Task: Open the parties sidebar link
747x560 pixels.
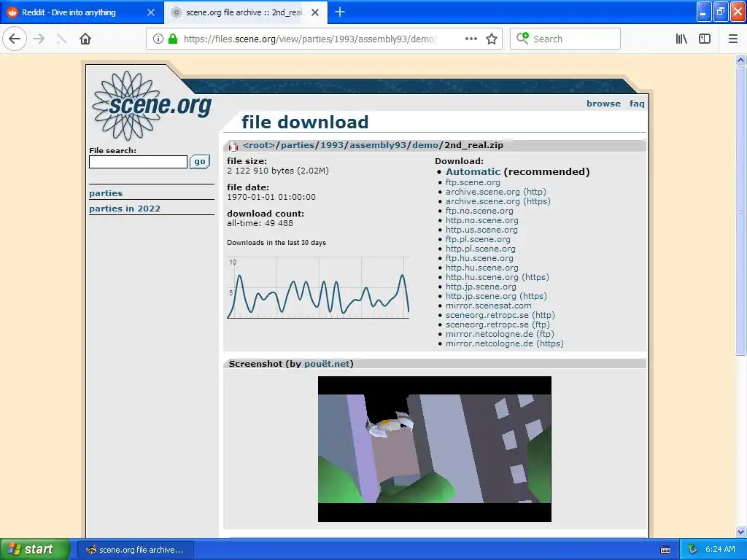Action: click(x=106, y=192)
